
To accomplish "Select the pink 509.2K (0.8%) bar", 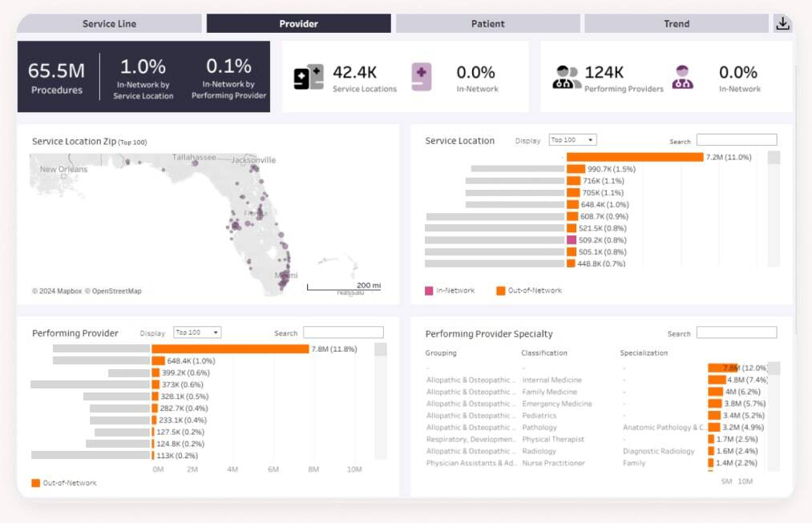I will click(572, 240).
